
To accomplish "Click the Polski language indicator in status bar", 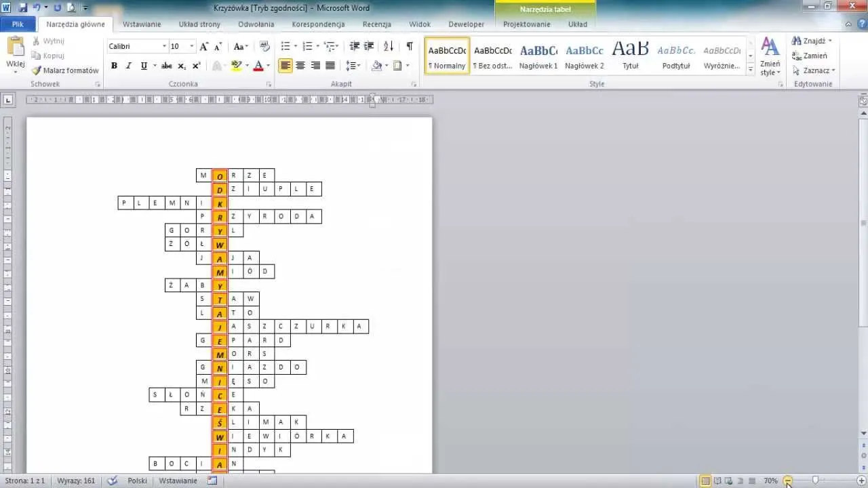I will pyautogui.click(x=137, y=481).
